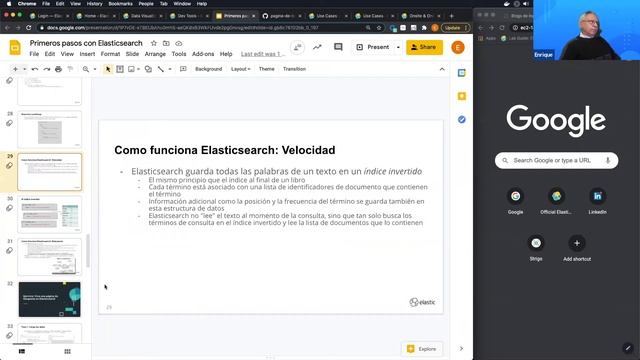Screen dimensions: 640x360
Task: Click the Theme button
Action: coord(267,69)
